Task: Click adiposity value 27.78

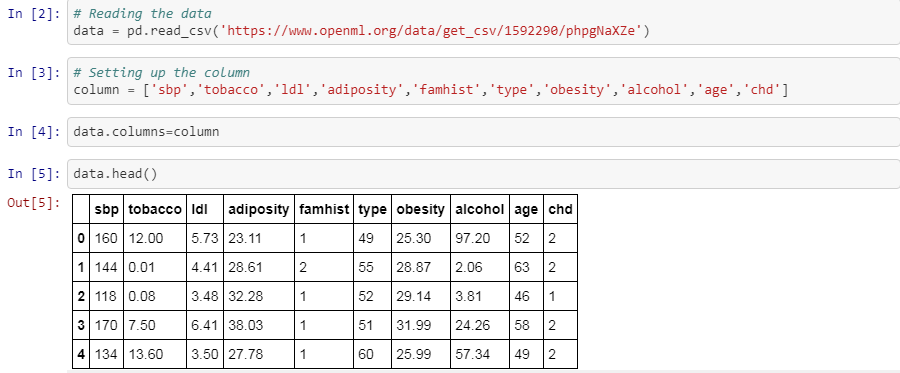Action: [x=246, y=355]
